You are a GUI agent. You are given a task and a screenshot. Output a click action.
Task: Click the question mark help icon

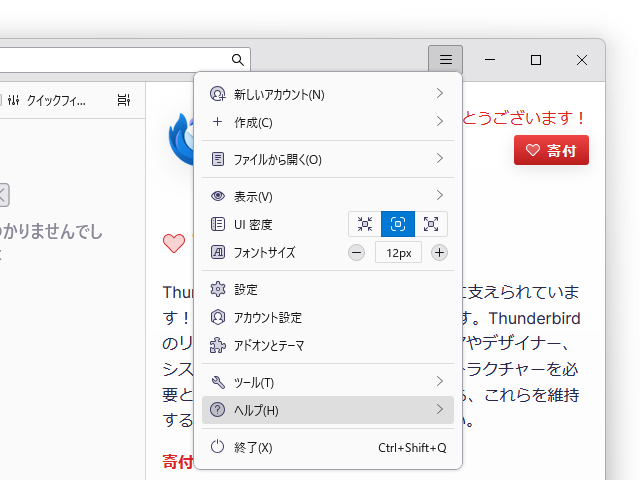click(x=218, y=409)
